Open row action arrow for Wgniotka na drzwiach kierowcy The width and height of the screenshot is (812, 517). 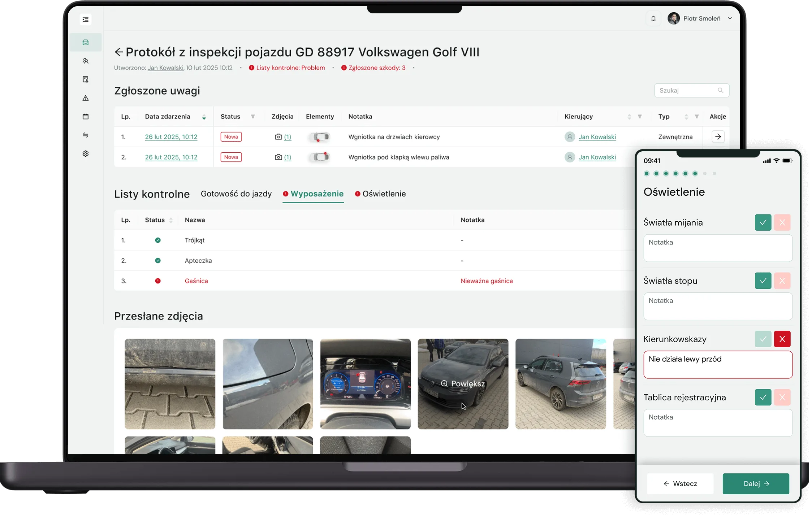click(x=718, y=137)
